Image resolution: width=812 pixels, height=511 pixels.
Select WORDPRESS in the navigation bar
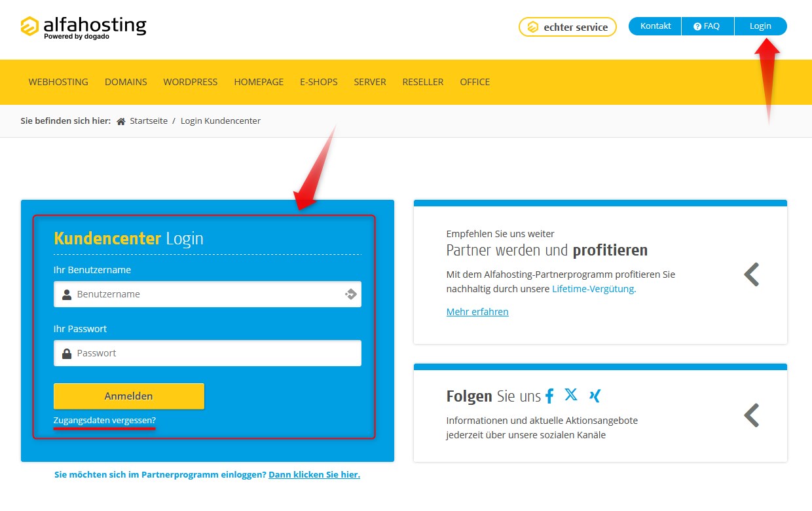coord(190,82)
